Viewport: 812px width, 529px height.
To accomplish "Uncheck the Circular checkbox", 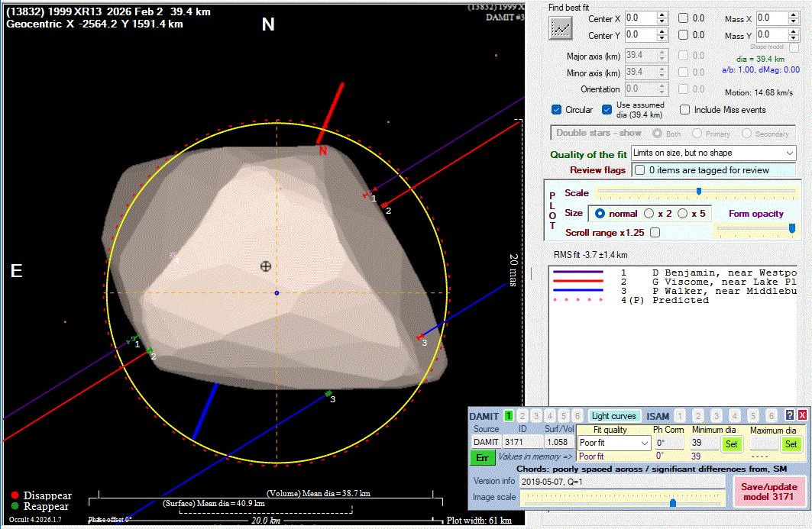I will click(556, 110).
